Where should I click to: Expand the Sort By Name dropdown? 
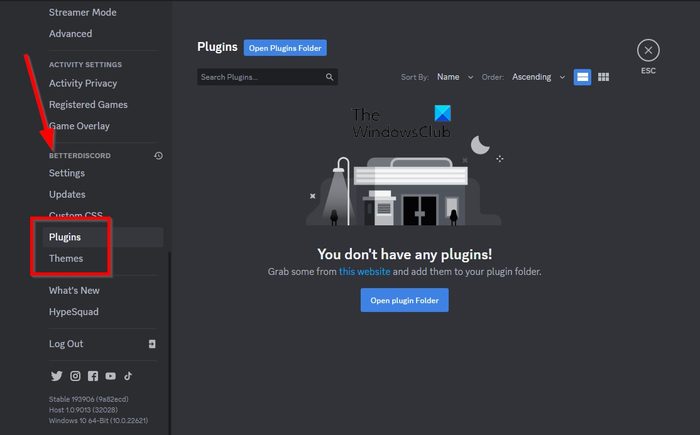455,77
